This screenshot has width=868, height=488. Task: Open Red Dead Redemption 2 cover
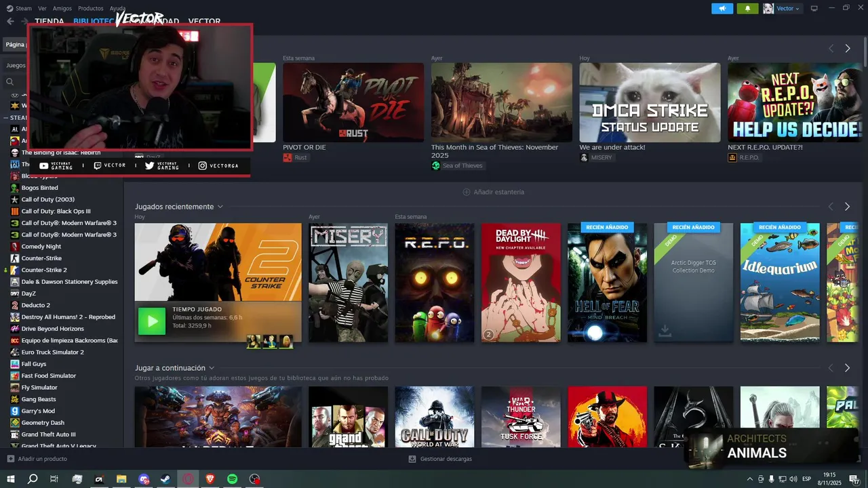pyautogui.click(x=608, y=417)
